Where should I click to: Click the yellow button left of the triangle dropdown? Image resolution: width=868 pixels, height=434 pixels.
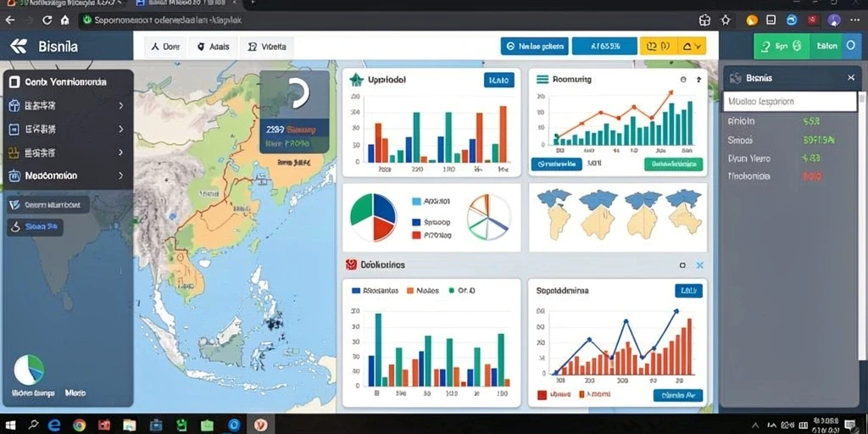(x=659, y=47)
